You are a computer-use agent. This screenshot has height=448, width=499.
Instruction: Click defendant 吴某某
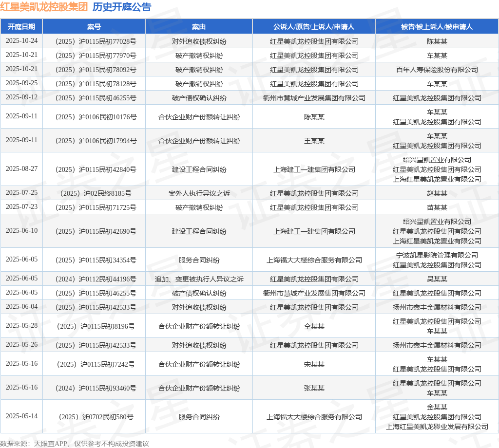[437, 279]
